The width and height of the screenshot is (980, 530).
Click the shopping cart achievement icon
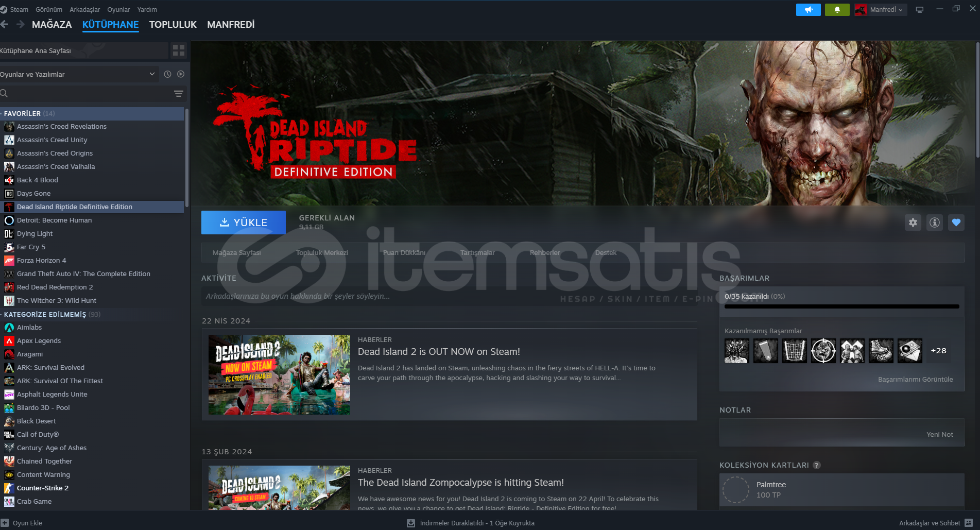[x=795, y=351]
